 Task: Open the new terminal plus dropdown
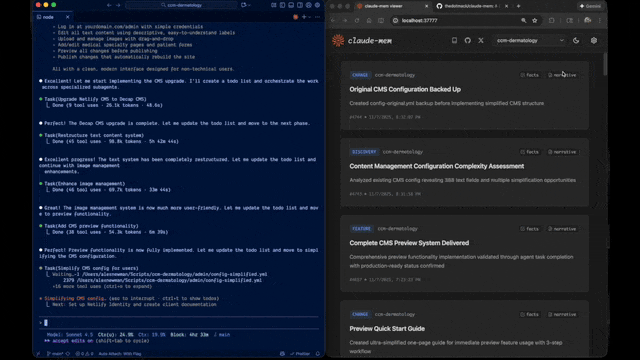coord(306,17)
